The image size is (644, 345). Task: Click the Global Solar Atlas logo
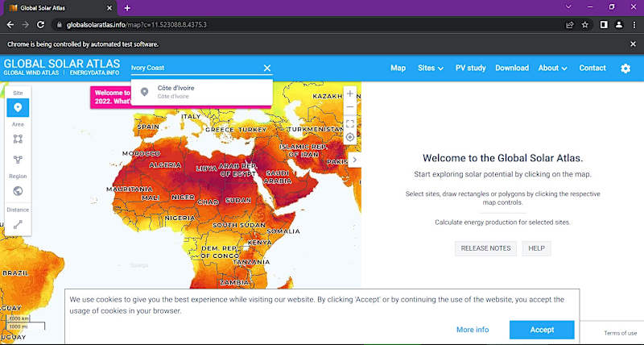pyautogui.click(x=62, y=64)
